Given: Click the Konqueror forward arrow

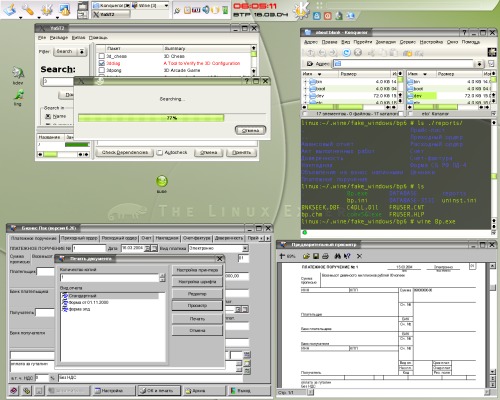Looking at the screenshot, I should (333, 53).
